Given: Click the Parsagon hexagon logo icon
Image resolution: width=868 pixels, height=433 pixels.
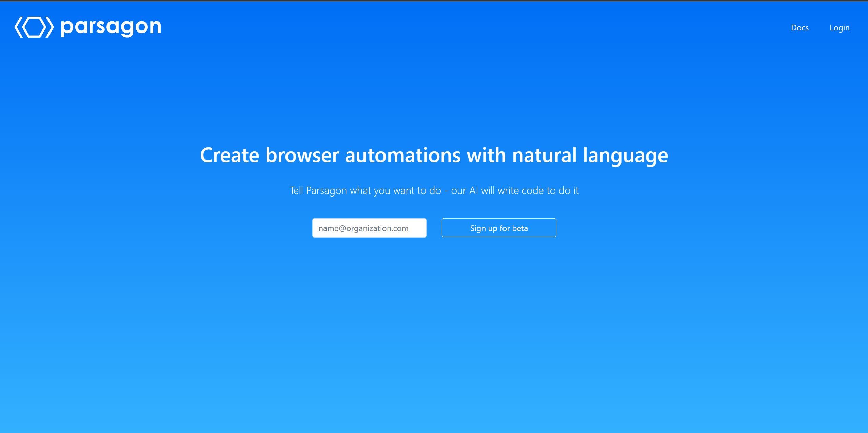Looking at the screenshot, I should pyautogui.click(x=34, y=27).
